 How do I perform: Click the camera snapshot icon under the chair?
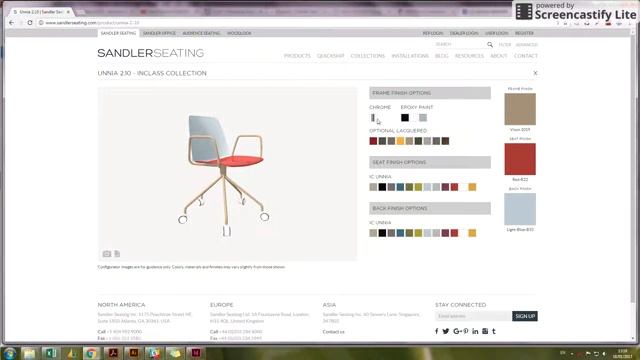[107, 254]
